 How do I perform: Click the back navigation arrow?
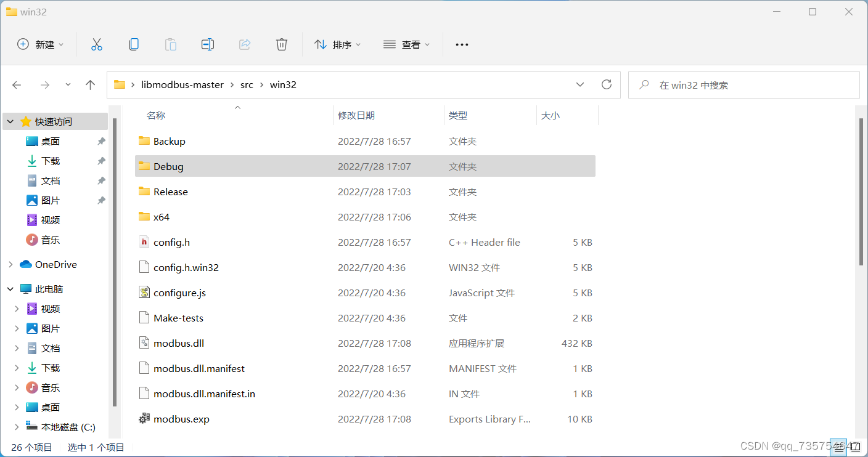(x=17, y=84)
